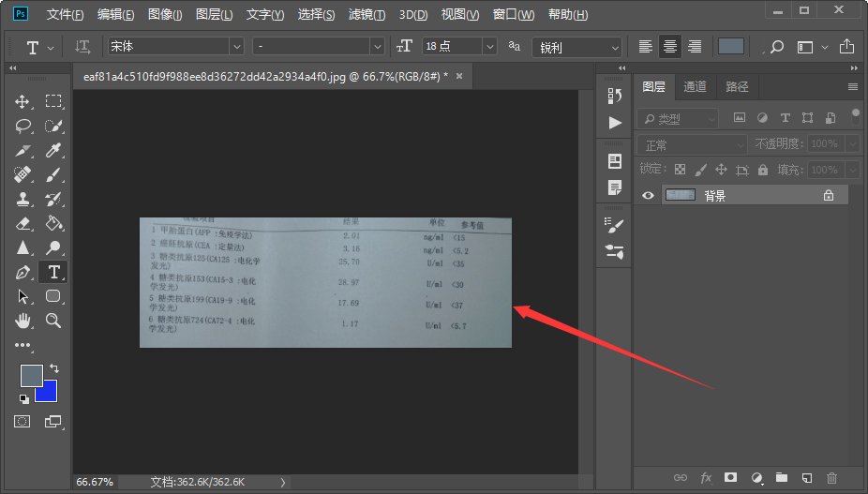Align text right
The height and width of the screenshot is (494, 868).
point(695,47)
